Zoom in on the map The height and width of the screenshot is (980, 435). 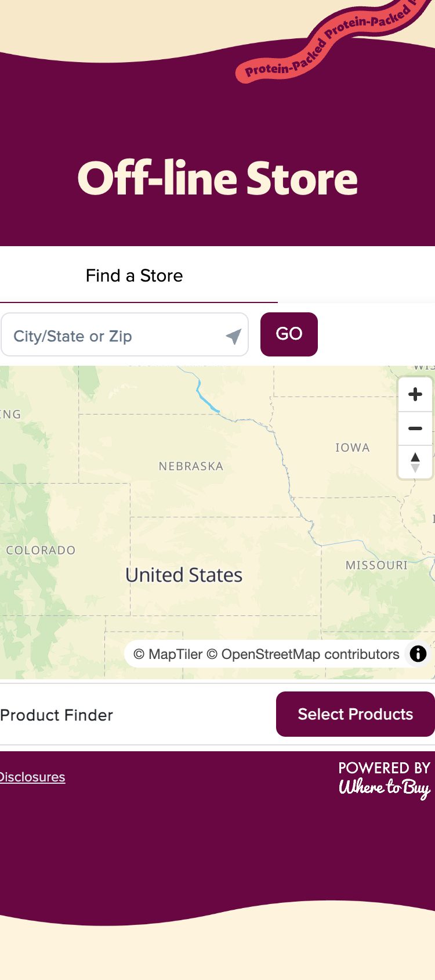point(415,395)
